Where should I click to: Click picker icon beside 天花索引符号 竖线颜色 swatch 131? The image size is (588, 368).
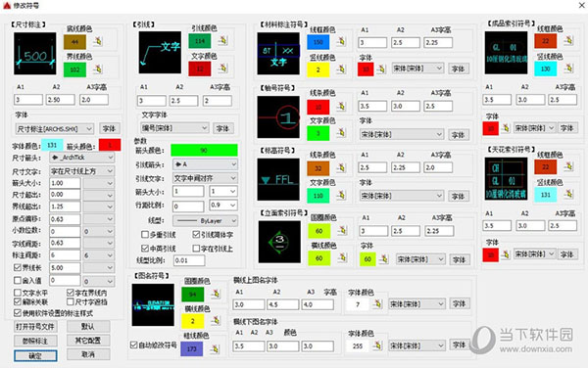click(568, 195)
